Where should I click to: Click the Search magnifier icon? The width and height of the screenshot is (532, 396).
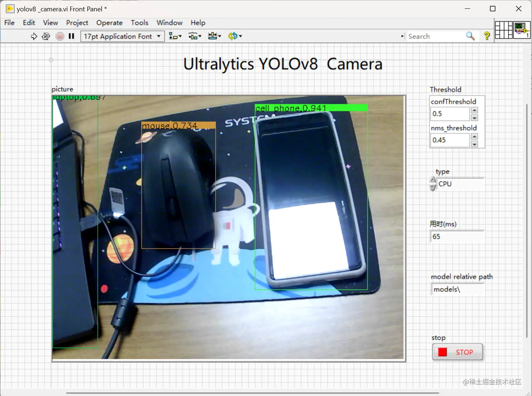(x=470, y=36)
